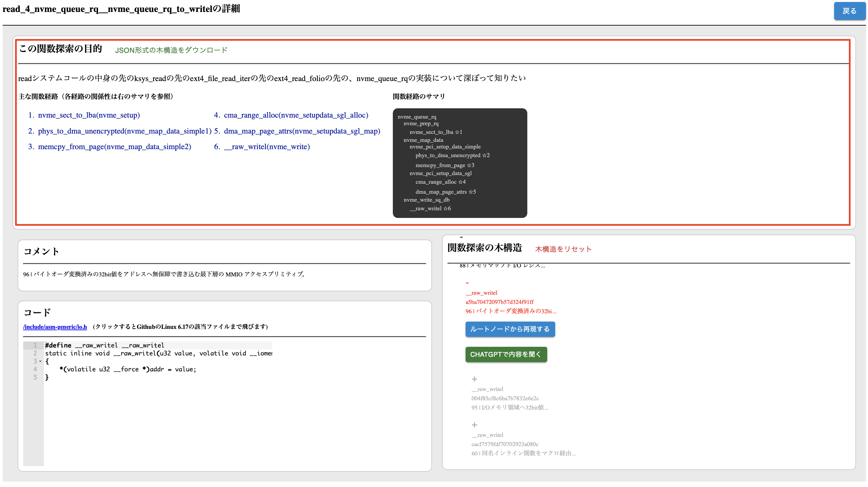Screen dimensions: 868x487
Task: Click the コメント section heading
Action: click(42, 251)
